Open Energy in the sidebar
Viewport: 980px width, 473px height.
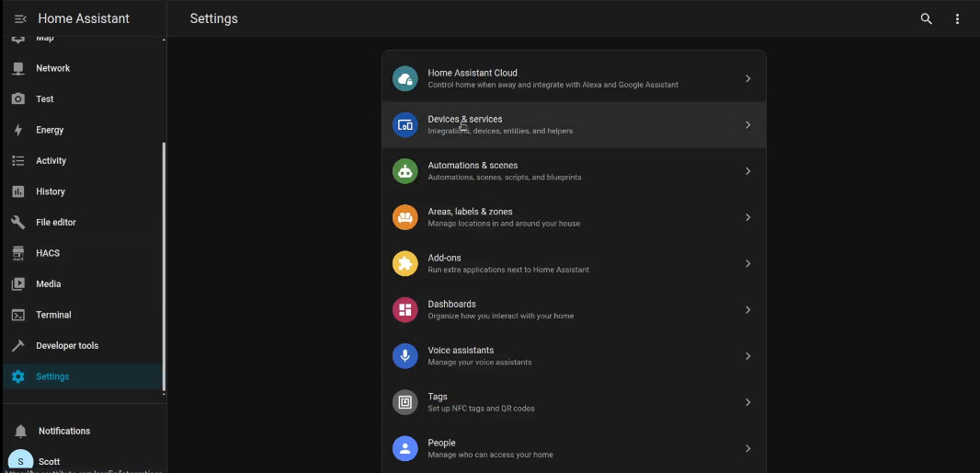(50, 130)
